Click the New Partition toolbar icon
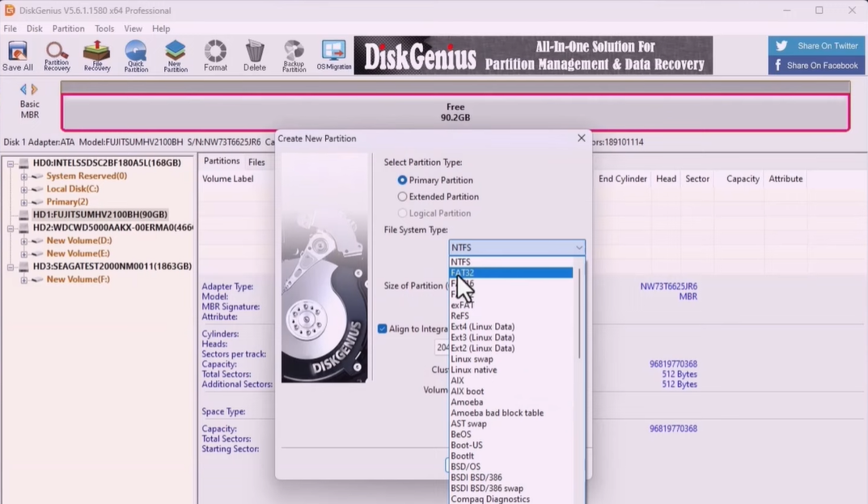 pyautogui.click(x=176, y=56)
